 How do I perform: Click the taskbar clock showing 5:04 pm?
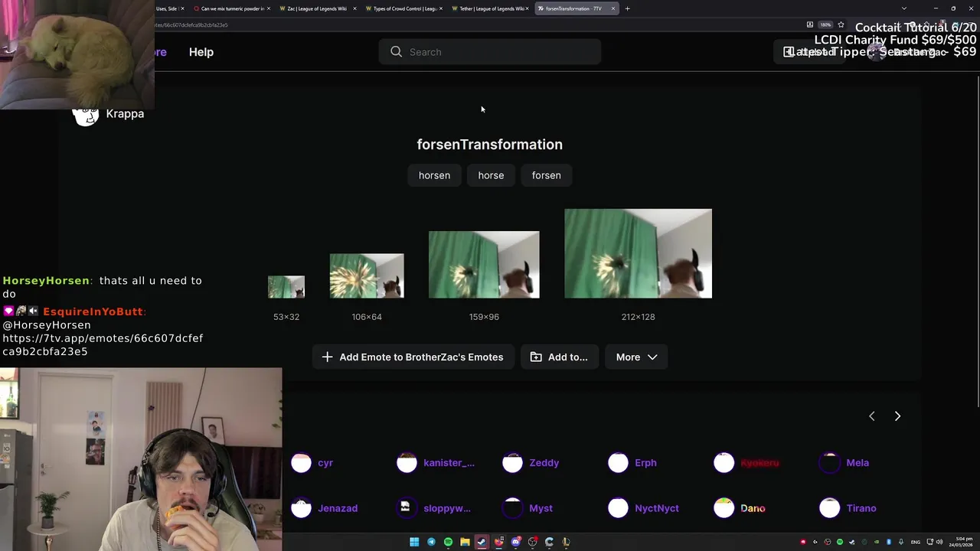(961, 542)
